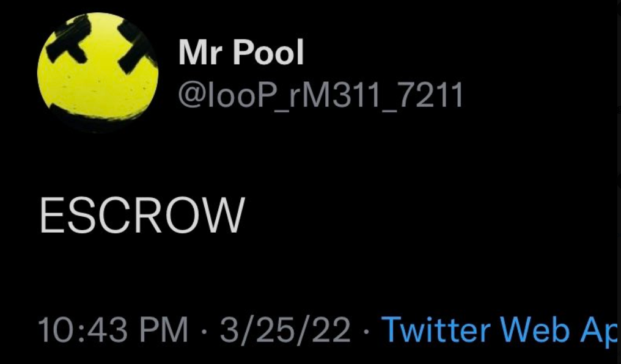Click the word "Pool" in display name
Screen dimensions: 621x364
[x=268, y=53]
